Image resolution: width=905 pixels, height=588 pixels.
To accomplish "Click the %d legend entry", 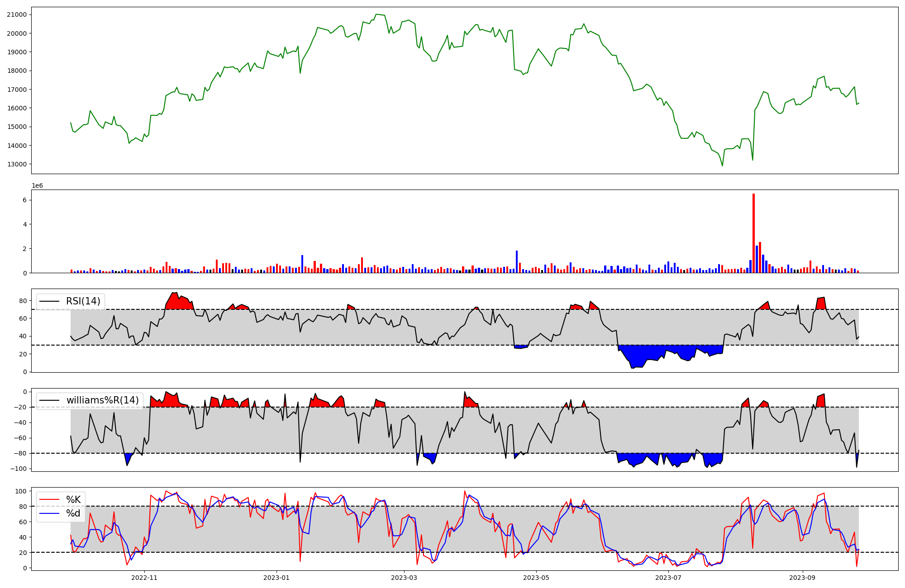I will click(x=73, y=513).
